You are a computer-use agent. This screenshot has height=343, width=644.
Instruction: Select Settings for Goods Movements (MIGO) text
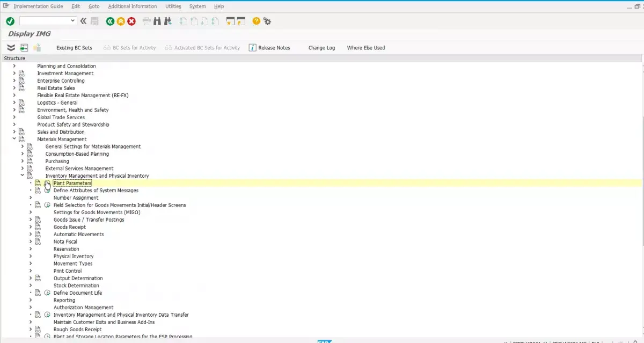(x=97, y=213)
